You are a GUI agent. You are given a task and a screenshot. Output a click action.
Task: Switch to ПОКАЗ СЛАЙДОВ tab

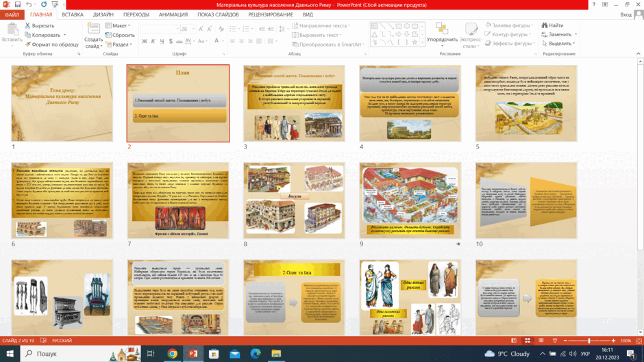coord(218,15)
